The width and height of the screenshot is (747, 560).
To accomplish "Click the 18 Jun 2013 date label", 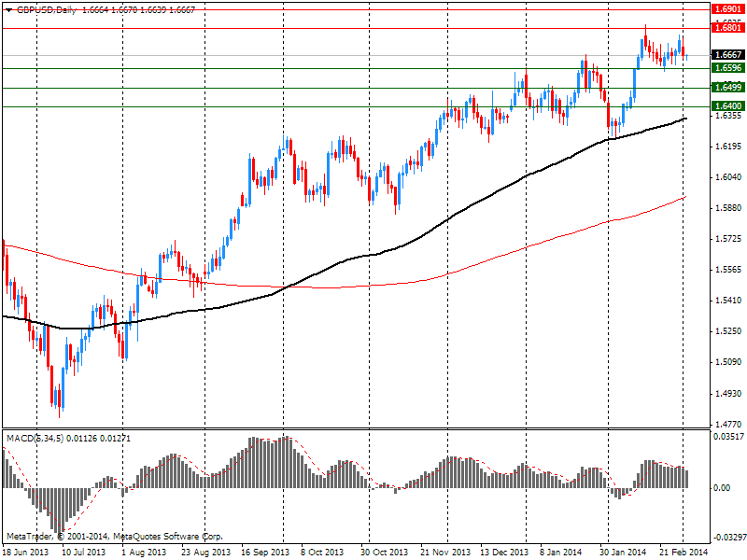I will (25, 553).
